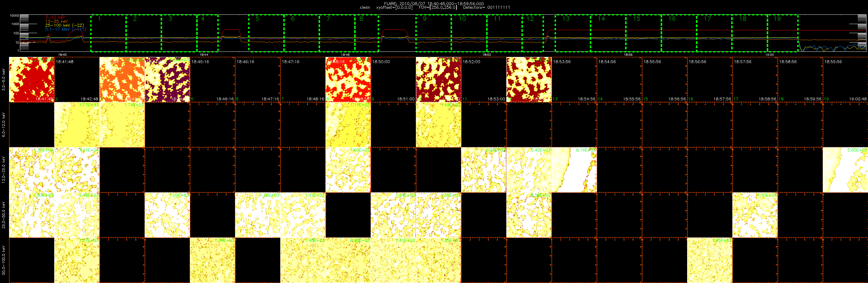Select interval box 16 on the light curve

pos(679,33)
